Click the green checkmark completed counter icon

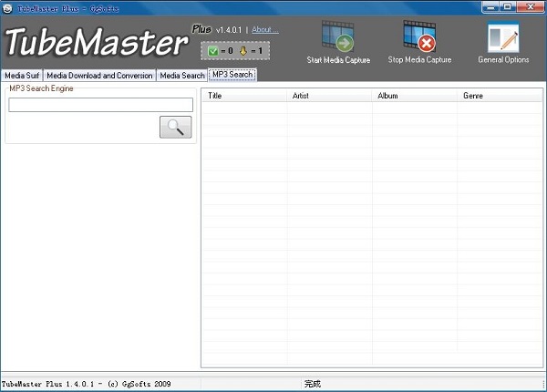pos(212,51)
